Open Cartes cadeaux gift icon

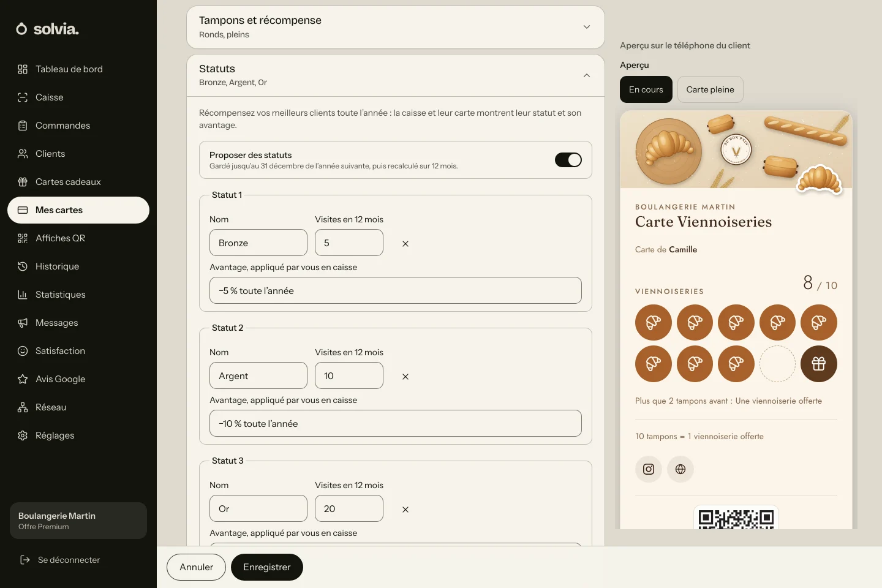[x=23, y=182]
